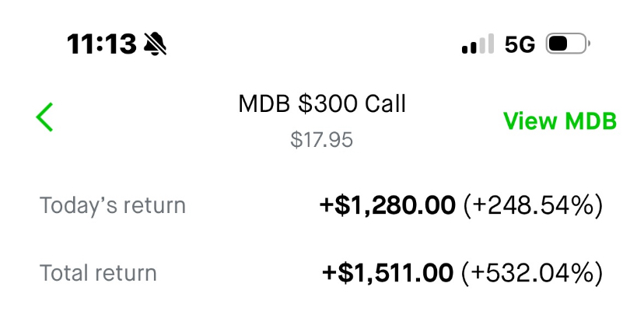Tap the $300 strike price in title
Screen dimensions: 644x311
coord(320,103)
